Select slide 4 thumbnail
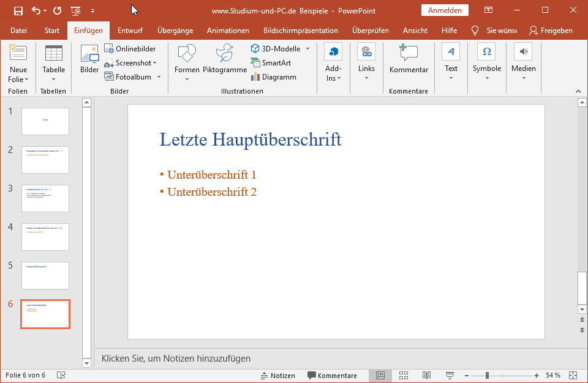The width and height of the screenshot is (588, 383). coord(45,237)
